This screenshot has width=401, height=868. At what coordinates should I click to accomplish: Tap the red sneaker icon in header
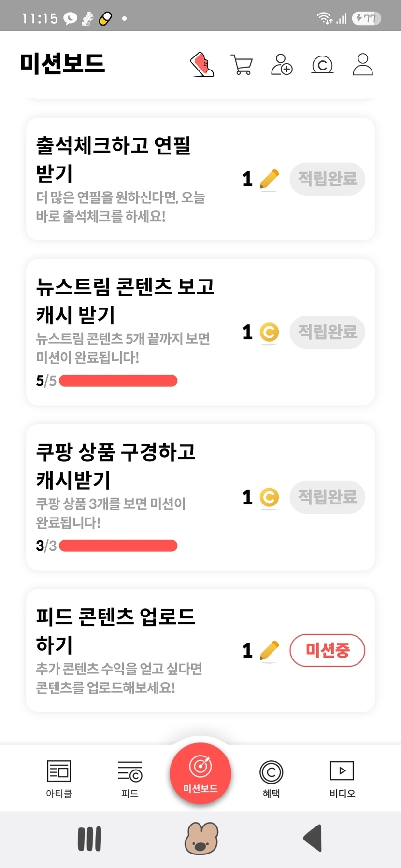[202, 65]
